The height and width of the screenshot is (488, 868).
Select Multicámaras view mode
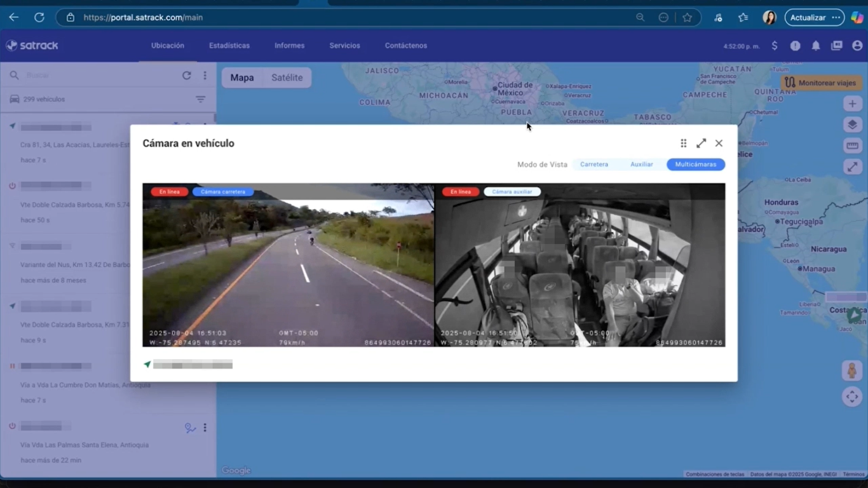695,165
